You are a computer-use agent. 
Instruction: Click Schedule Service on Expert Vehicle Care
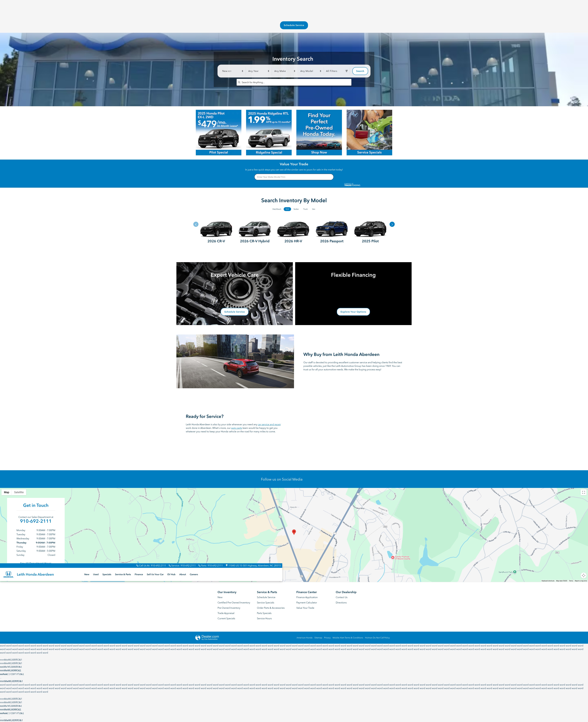[234, 312]
